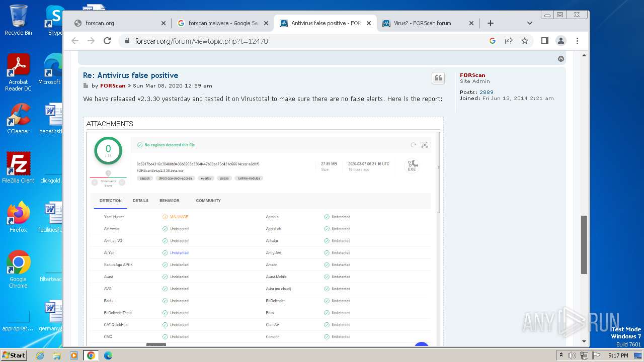Click the 'Yomi Hunter' row name
644x362 pixels.
[x=114, y=217]
